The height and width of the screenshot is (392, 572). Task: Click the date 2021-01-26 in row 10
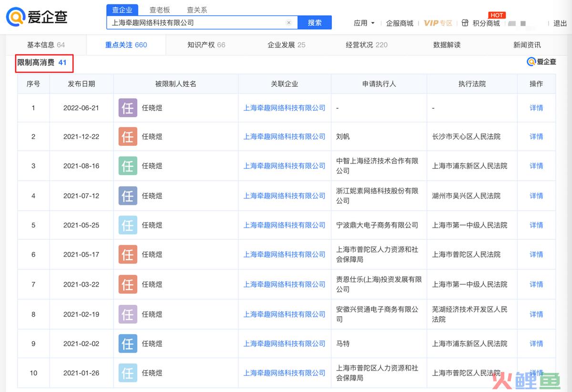click(x=82, y=373)
